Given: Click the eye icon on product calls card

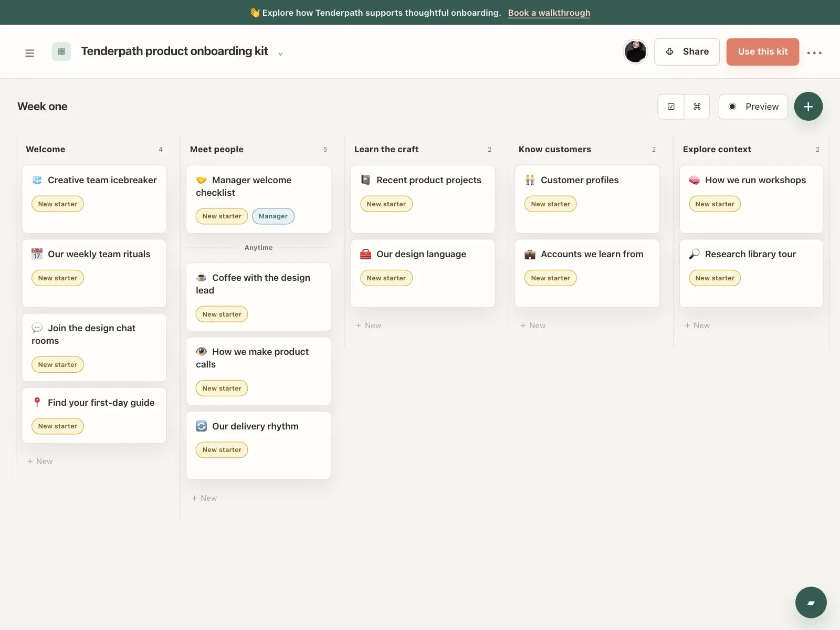Looking at the screenshot, I should coord(201,351).
